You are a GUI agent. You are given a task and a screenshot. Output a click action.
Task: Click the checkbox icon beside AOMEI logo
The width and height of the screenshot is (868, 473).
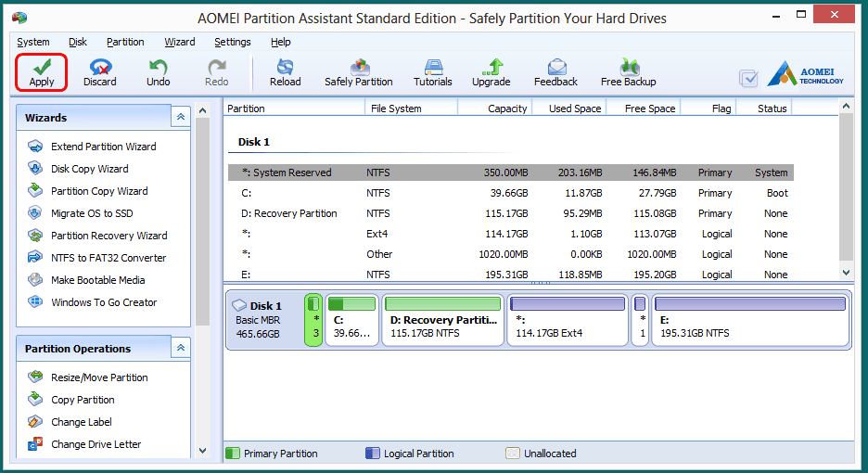click(x=748, y=78)
